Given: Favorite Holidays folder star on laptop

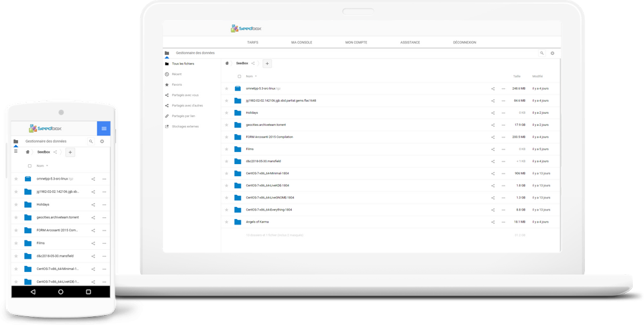Looking at the screenshot, I should tap(226, 113).
